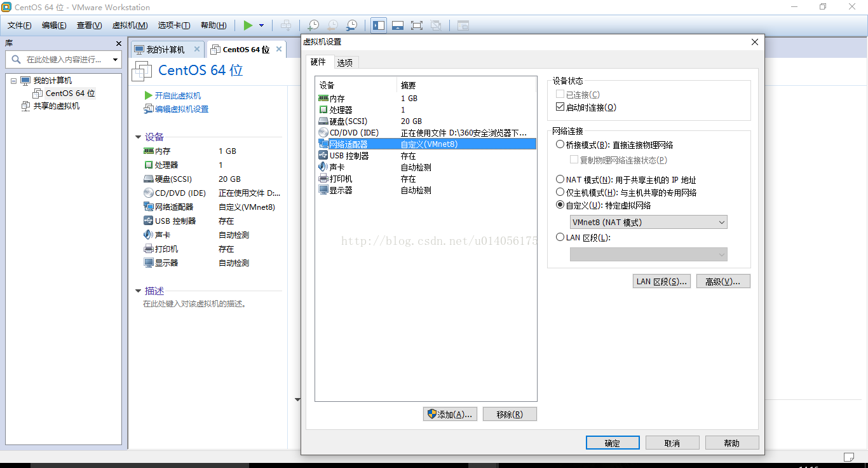Viewport: 868px width, 468px height.
Task: Select 打印机 row in dialog hardware list
Action: 426,179
